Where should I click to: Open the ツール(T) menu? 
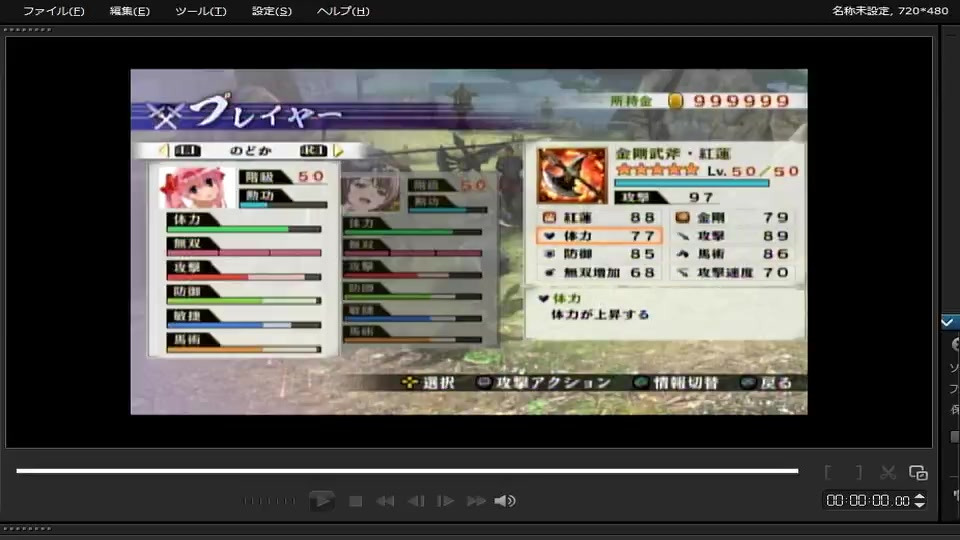[x=201, y=11]
